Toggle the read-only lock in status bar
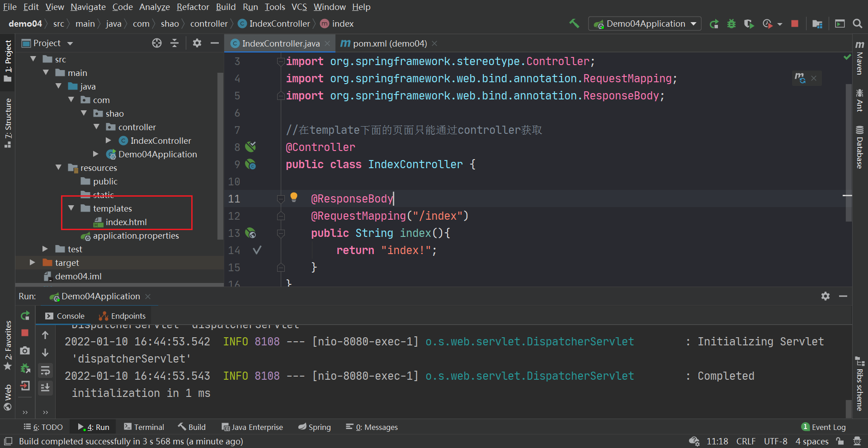868x448 pixels. (840, 441)
